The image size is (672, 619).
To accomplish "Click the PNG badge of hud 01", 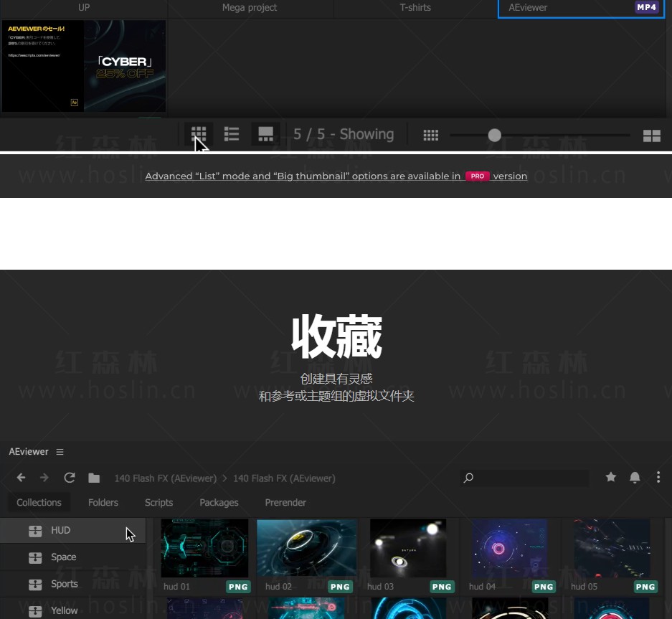I will click(238, 587).
